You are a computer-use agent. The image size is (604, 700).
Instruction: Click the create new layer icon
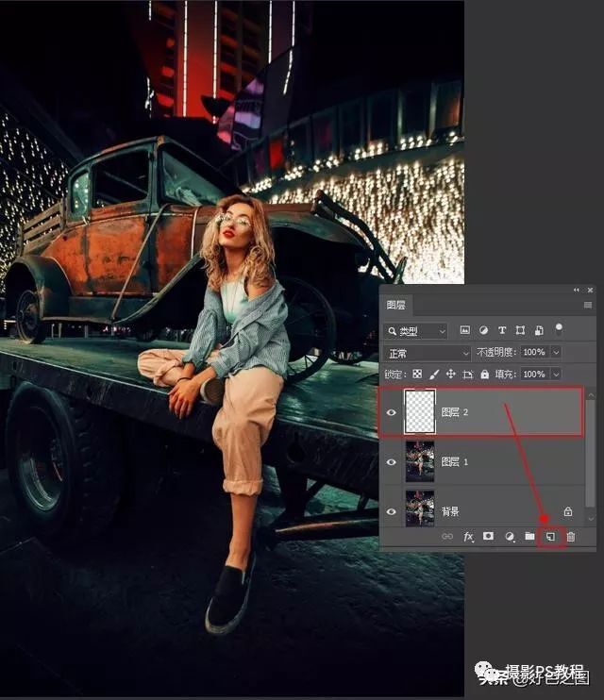click(x=550, y=537)
